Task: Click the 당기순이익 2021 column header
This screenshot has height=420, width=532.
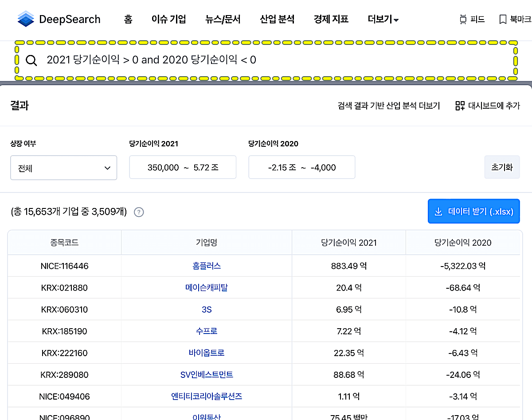Action: coord(349,242)
